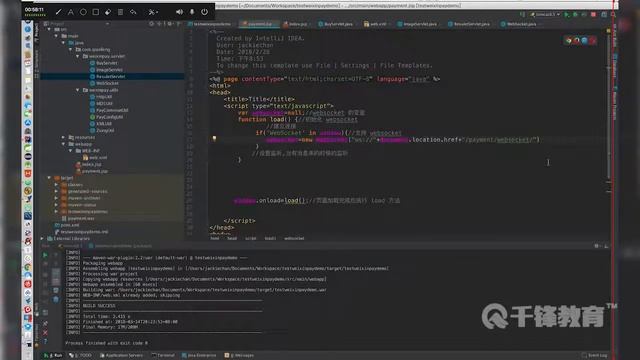This screenshot has height=360, width=640.
Task: Collapse the weixinpay.utils package
Action: point(78,90)
